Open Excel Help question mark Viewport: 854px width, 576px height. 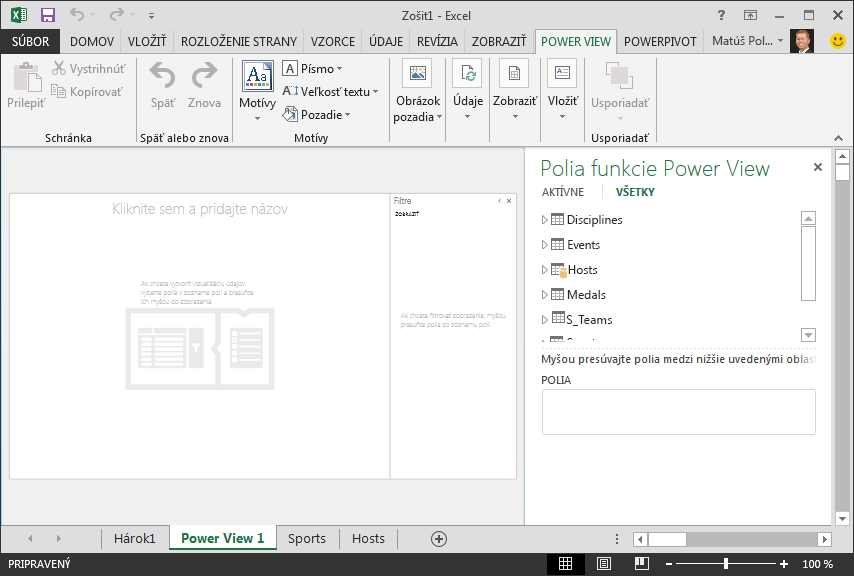click(721, 15)
